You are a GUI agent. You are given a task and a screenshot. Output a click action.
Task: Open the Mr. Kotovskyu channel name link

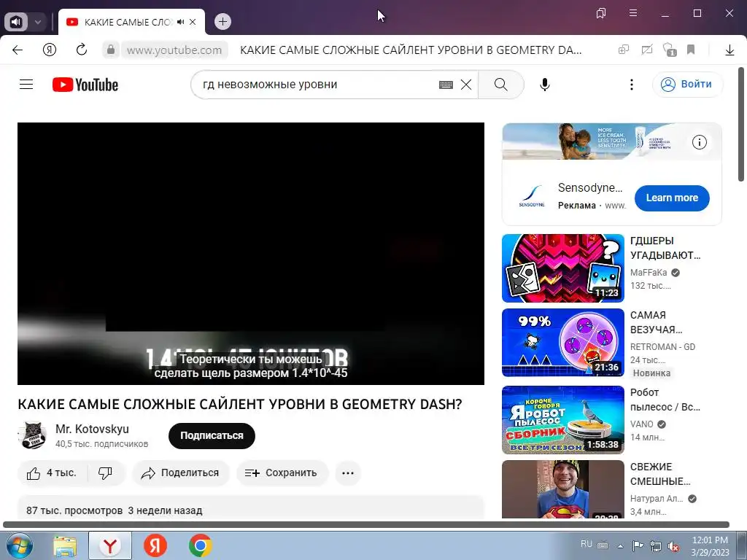92,429
